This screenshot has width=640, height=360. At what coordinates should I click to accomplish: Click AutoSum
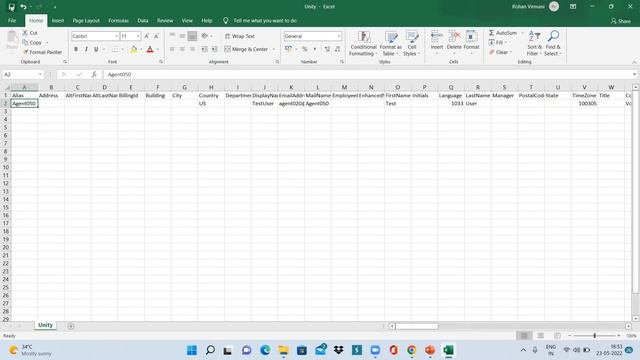click(503, 33)
